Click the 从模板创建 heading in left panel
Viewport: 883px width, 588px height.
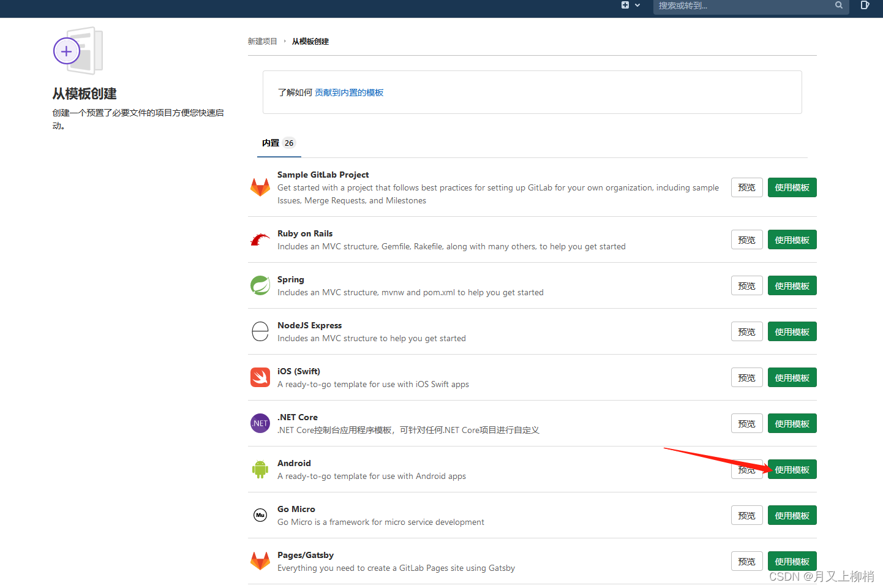(x=85, y=94)
